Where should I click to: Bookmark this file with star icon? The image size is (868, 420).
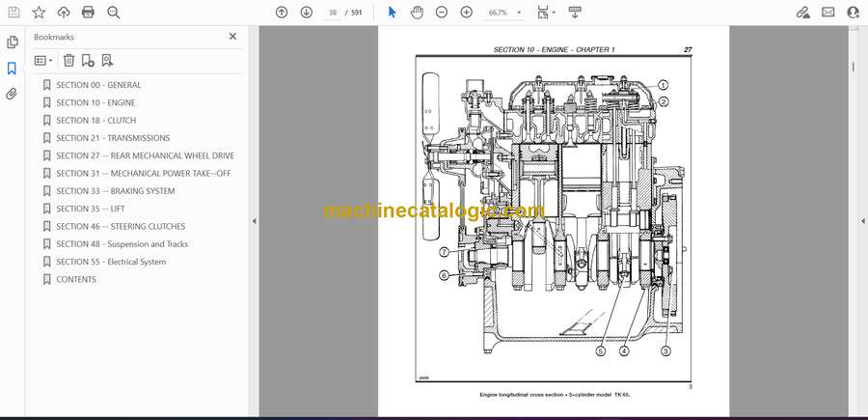pyautogui.click(x=39, y=13)
